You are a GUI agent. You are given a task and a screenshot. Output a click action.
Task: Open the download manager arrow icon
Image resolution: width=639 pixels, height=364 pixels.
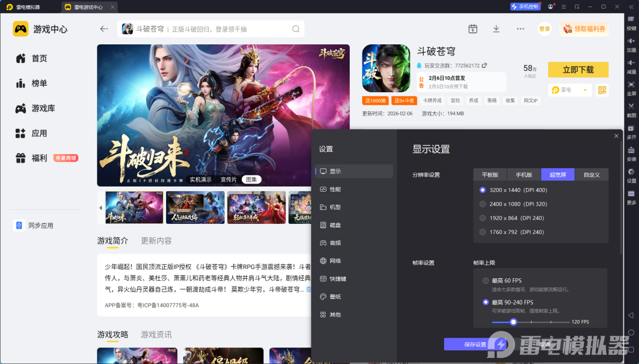coord(496,29)
